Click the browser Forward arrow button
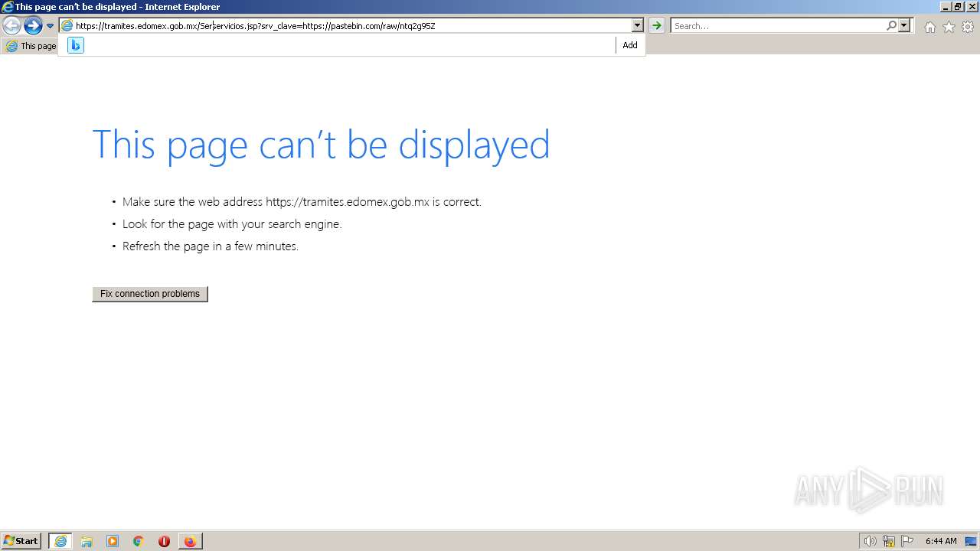The width and height of the screenshot is (980, 551). tap(33, 26)
